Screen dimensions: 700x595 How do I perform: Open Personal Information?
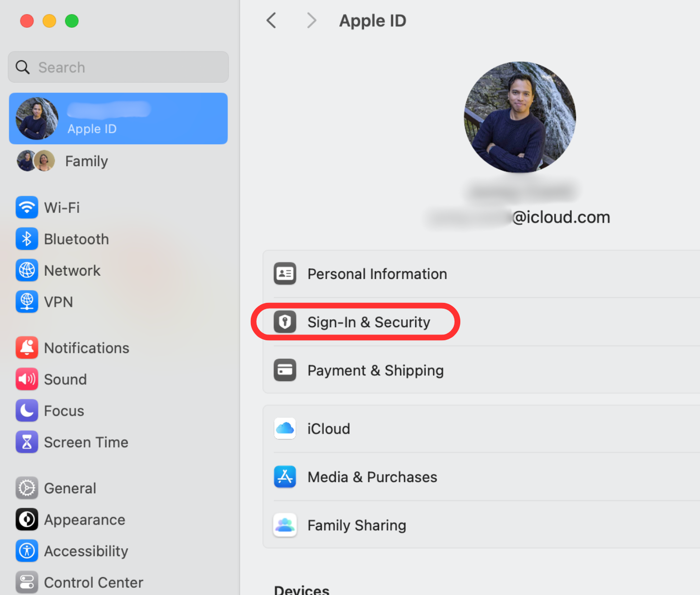click(481, 274)
